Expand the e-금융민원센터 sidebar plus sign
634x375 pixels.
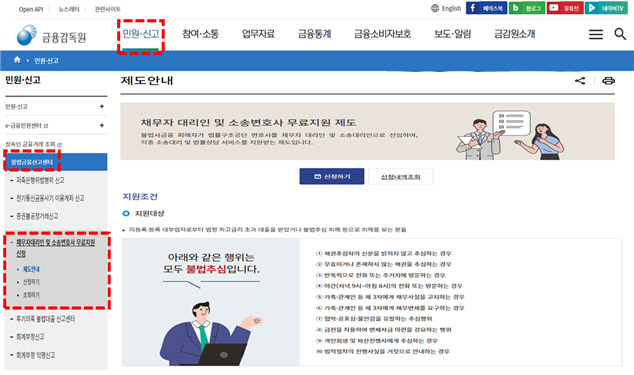[101, 125]
